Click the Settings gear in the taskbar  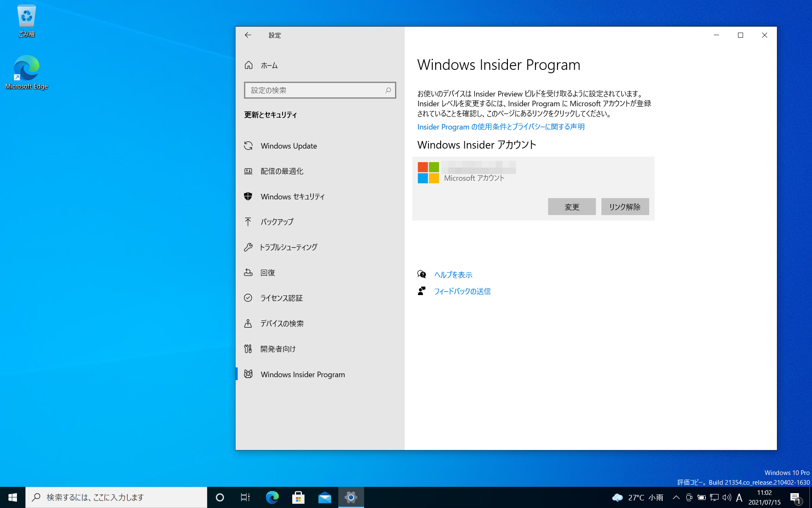[x=351, y=497]
